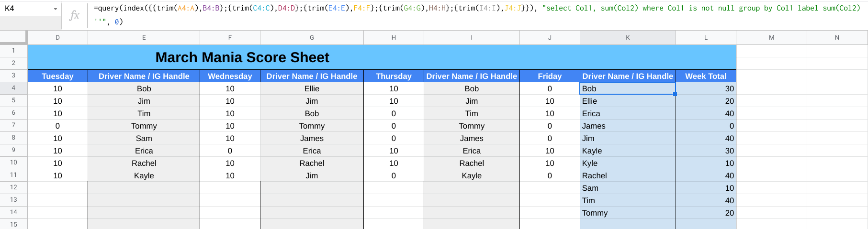Select the Week Total header cell
868x229 pixels.
pyautogui.click(x=706, y=76)
